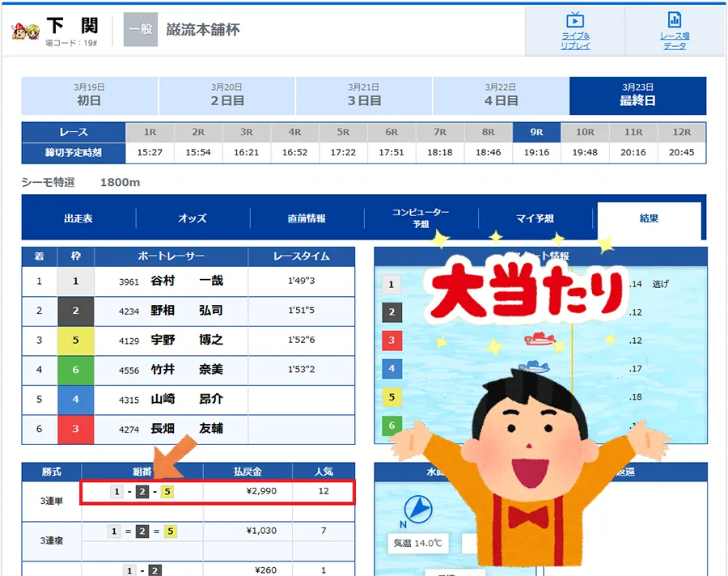This screenshot has height=576, width=728.
Task: Switch to the 直前情報 tab
Action: click(x=307, y=218)
